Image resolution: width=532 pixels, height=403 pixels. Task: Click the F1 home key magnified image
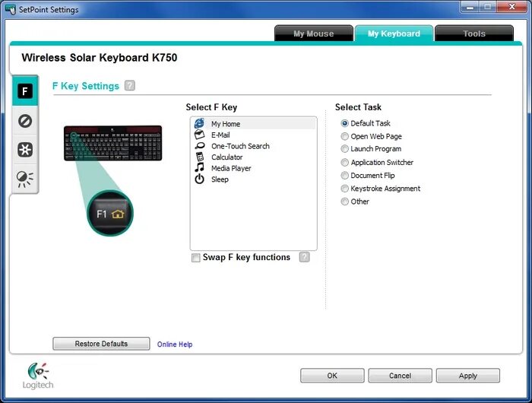(x=110, y=214)
